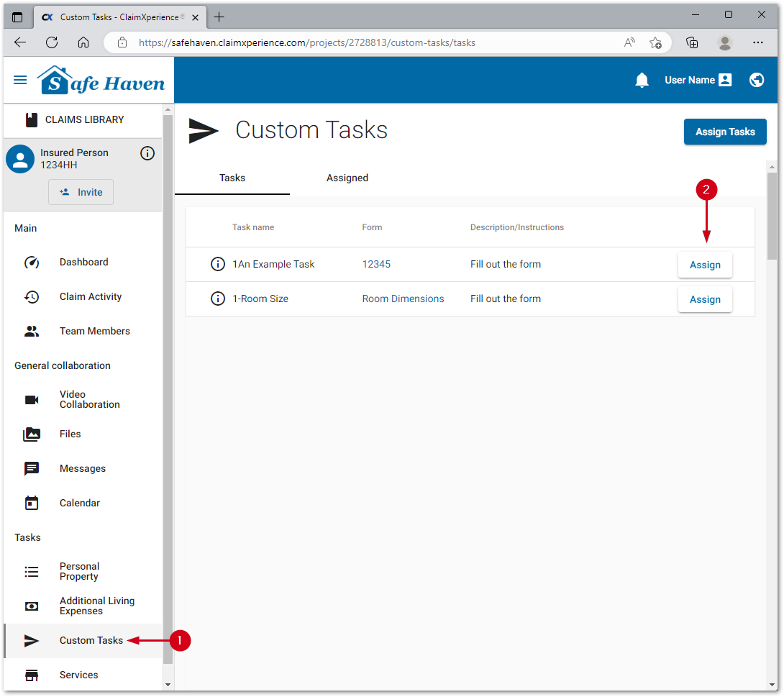Open the hamburger navigation menu

tap(20, 80)
